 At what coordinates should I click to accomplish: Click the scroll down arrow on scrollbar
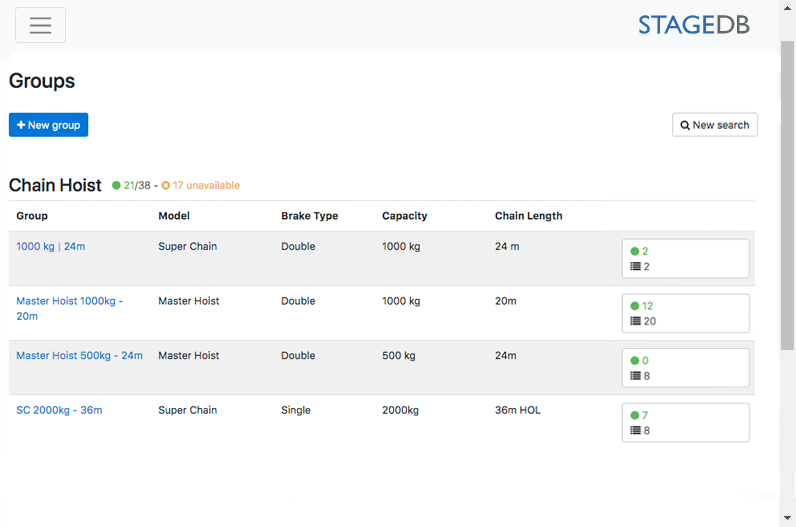(x=787, y=517)
